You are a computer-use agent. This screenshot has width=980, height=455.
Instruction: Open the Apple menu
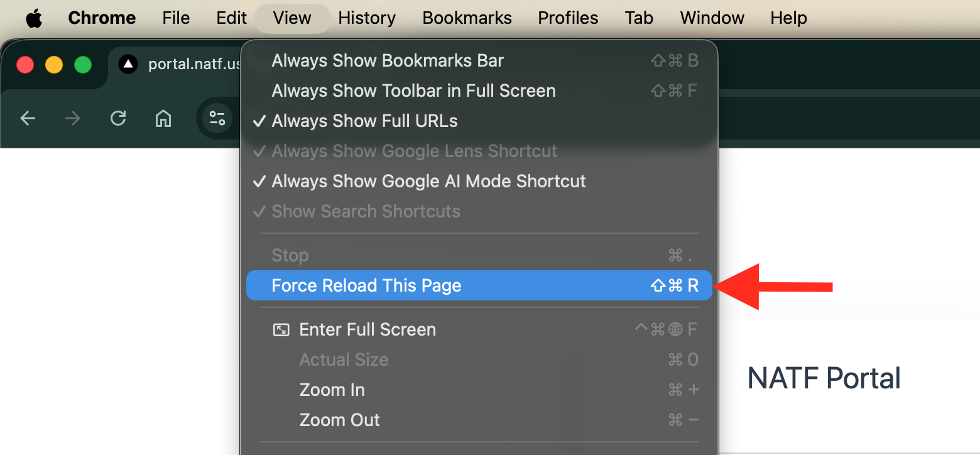pyautogui.click(x=34, y=18)
